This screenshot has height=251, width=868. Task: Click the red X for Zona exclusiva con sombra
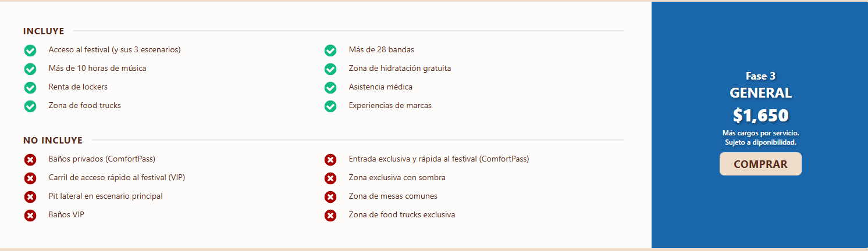tap(330, 178)
